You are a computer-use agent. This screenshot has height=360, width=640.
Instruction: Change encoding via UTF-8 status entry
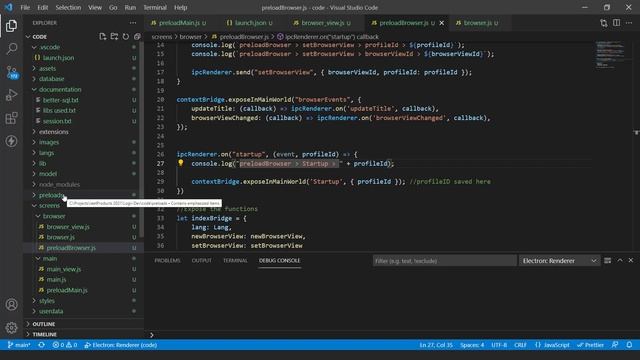[x=499, y=345]
